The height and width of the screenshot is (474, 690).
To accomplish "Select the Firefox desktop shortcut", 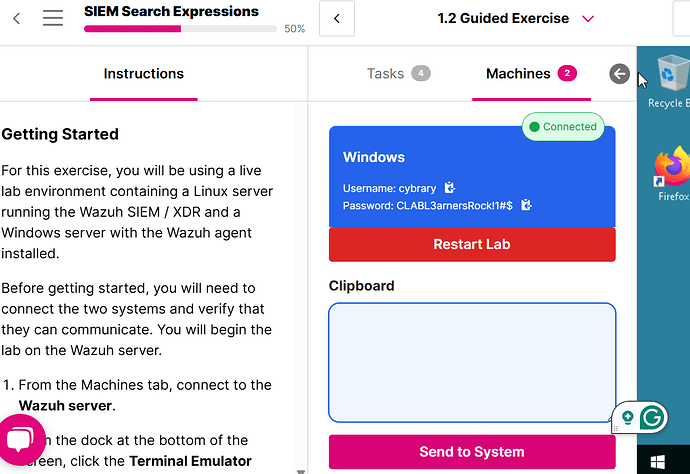I will [x=672, y=174].
